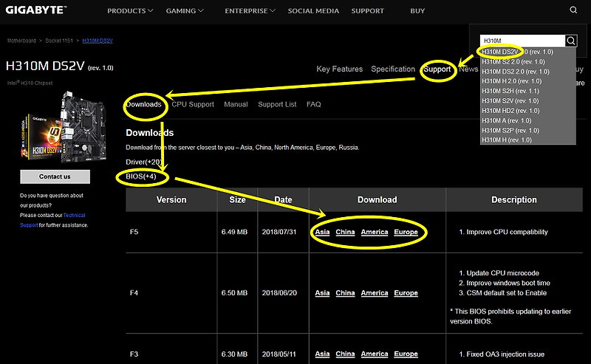Click 'Improve CPU compatibility' description text
Viewport: 591px width, 364px height.
[507, 232]
